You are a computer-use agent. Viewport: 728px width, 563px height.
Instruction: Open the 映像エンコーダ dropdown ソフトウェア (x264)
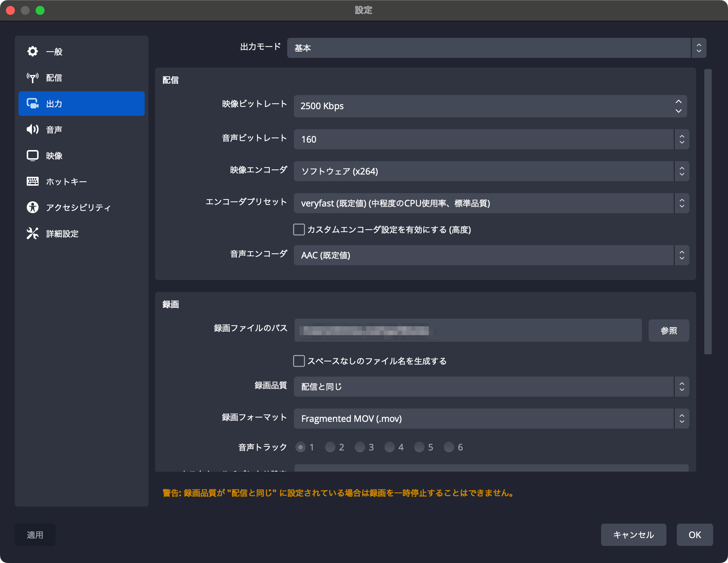click(491, 171)
